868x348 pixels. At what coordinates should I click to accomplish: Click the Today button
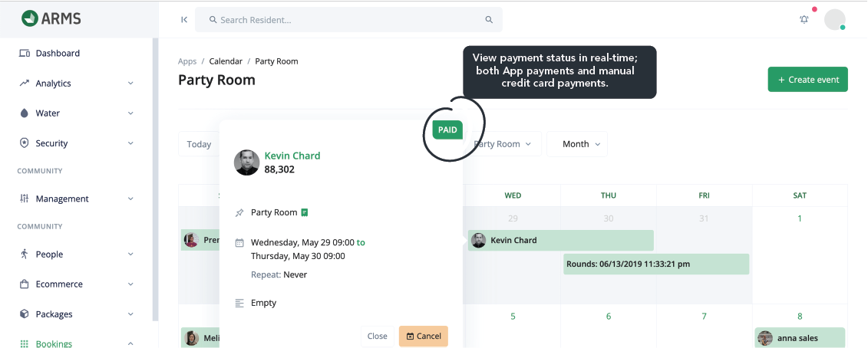tap(199, 144)
